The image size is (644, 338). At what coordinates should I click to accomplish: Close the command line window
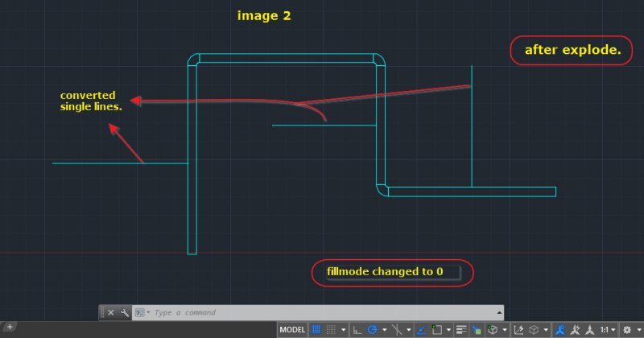111,312
